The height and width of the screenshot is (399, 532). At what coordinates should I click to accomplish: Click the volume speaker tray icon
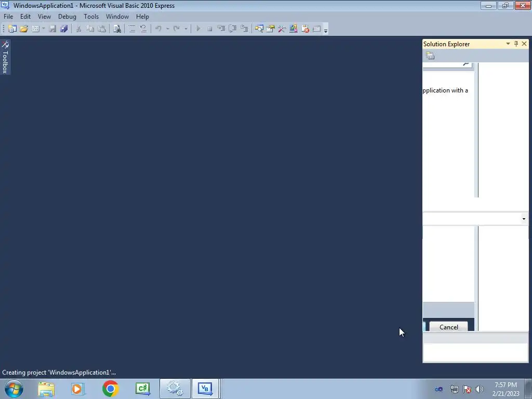pos(480,389)
